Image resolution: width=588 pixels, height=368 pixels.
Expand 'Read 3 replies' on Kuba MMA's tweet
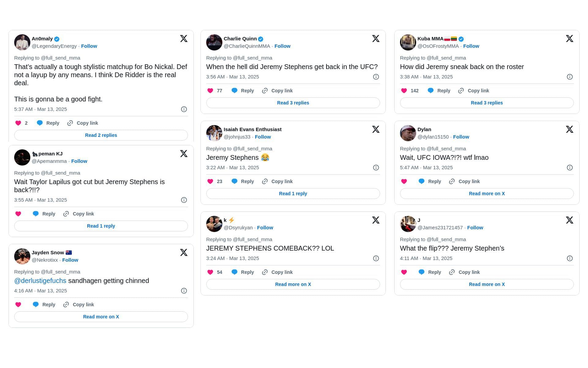click(487, 103)
